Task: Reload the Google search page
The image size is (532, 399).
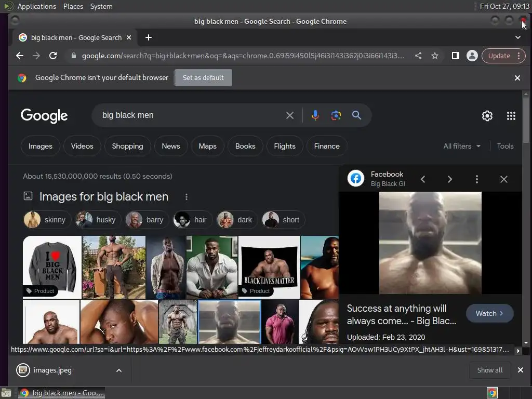Action: click(x=53, y=56)
